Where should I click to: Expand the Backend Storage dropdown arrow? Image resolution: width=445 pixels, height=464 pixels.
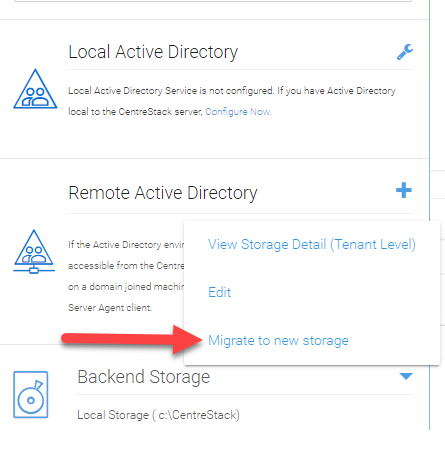tap(406, 376)
